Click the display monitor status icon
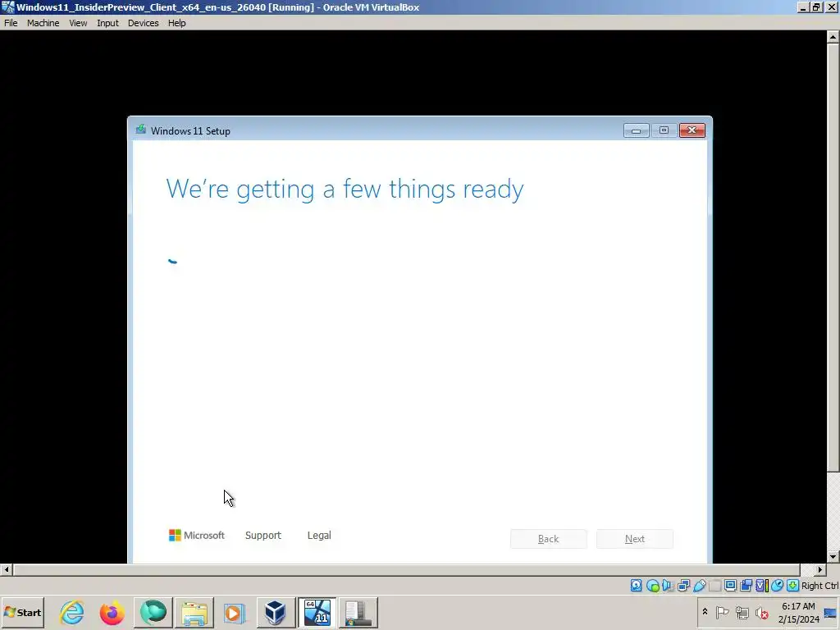This screenshot has width=840, height=630. (x=730, y=586)
